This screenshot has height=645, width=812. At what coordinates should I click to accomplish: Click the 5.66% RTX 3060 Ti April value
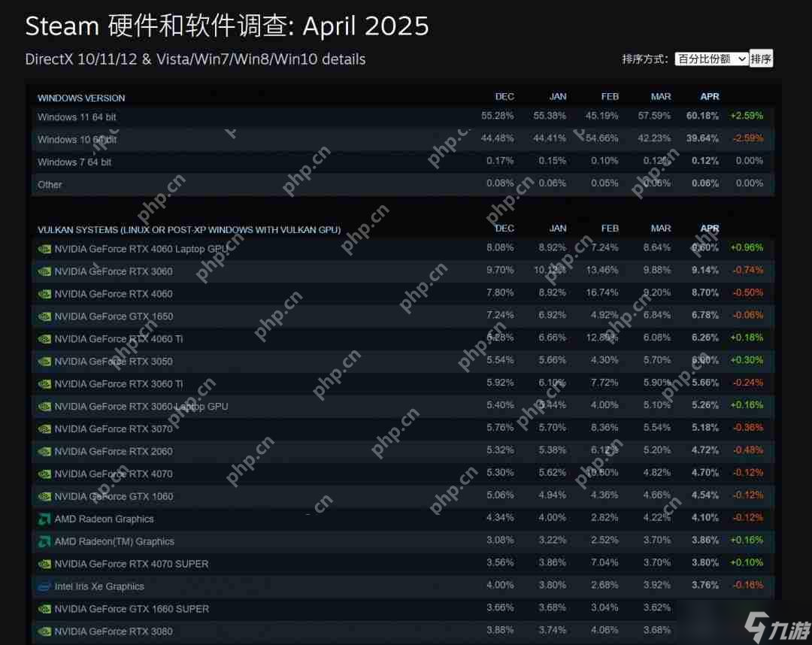705,383
